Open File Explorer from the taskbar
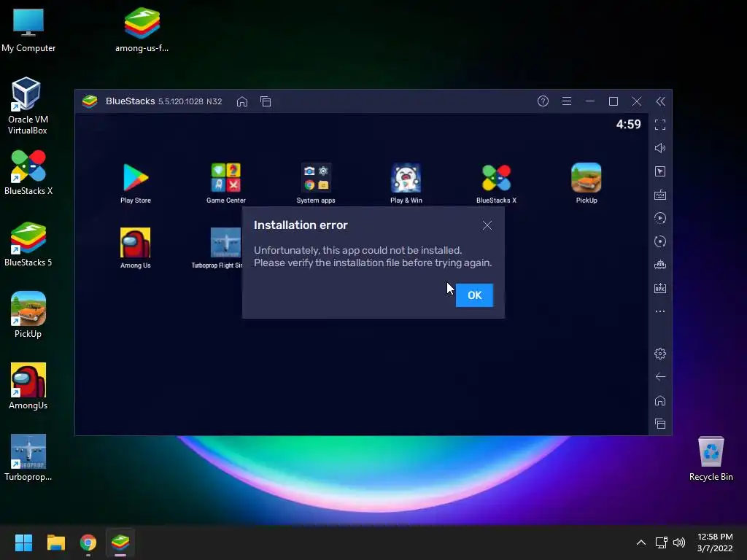The height and width of the screenshot is (560, 747). pos(55,542)
